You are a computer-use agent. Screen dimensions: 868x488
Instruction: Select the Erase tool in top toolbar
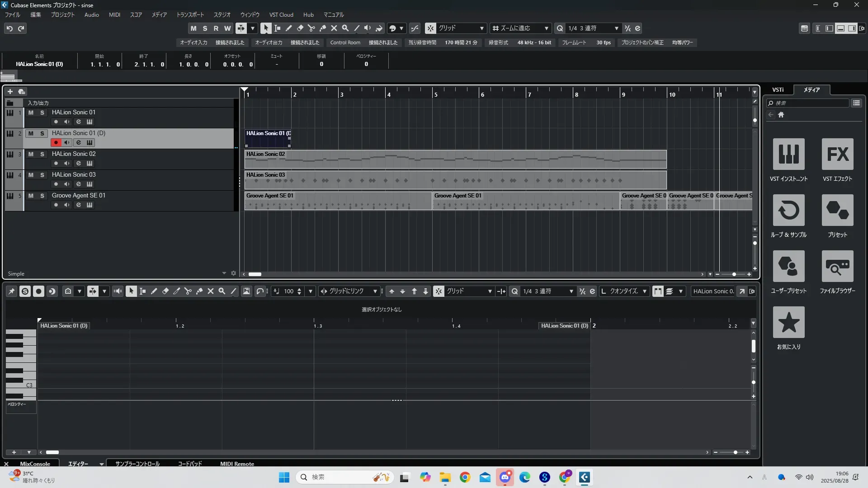click(x=300, y=28)
